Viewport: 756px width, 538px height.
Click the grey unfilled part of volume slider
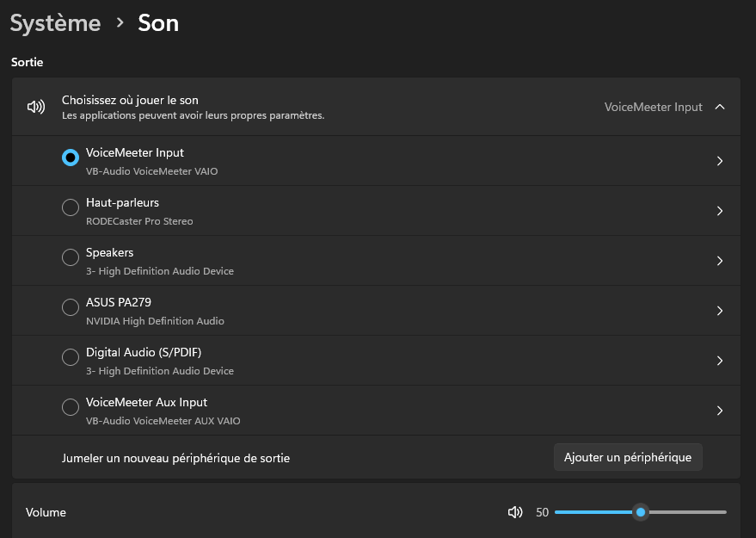coord(687,512)
